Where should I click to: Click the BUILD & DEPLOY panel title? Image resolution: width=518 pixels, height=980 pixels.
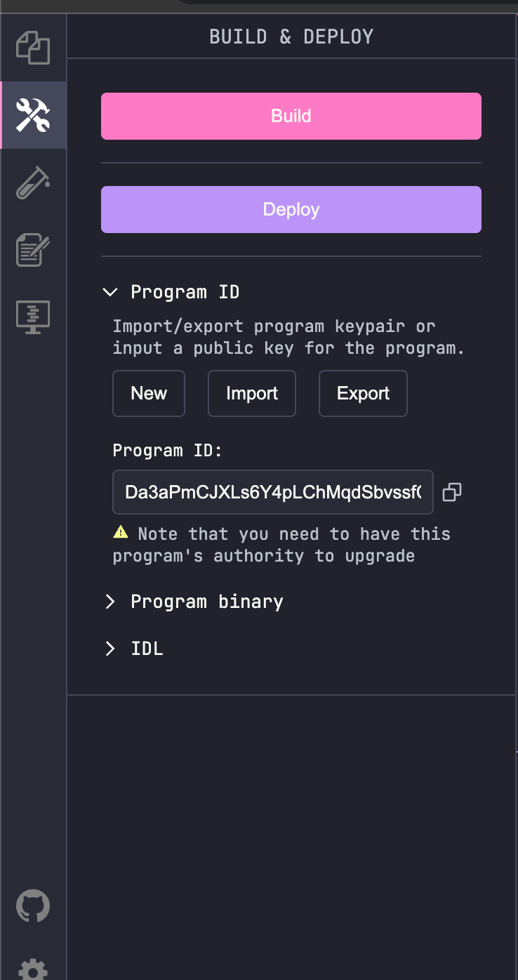point(291,37)
